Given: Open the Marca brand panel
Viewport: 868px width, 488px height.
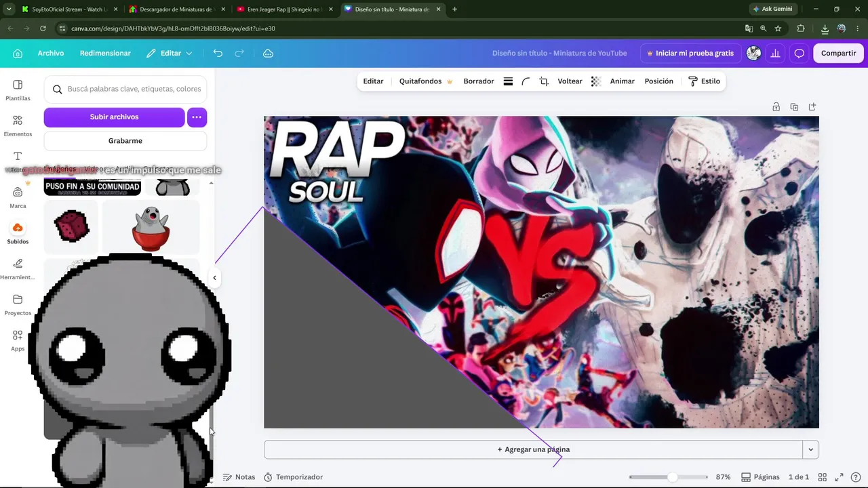Looking at the screenshot, I should (18, 197).
